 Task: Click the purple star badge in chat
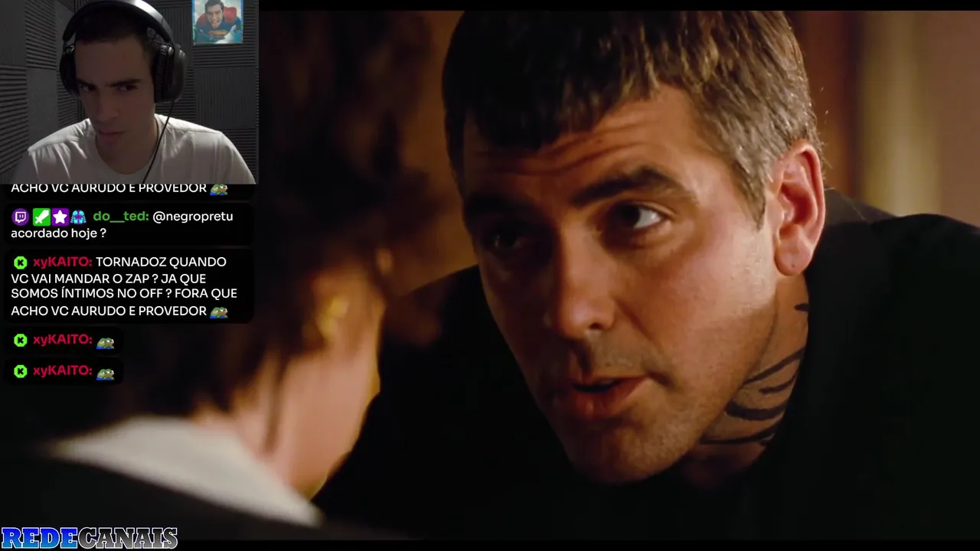[60, 217]
